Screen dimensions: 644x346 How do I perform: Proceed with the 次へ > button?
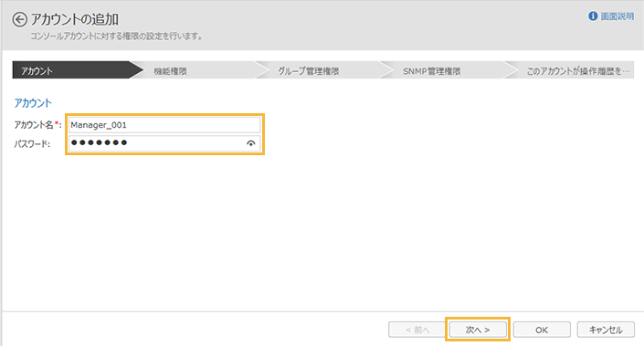click(x=478, y=330)
